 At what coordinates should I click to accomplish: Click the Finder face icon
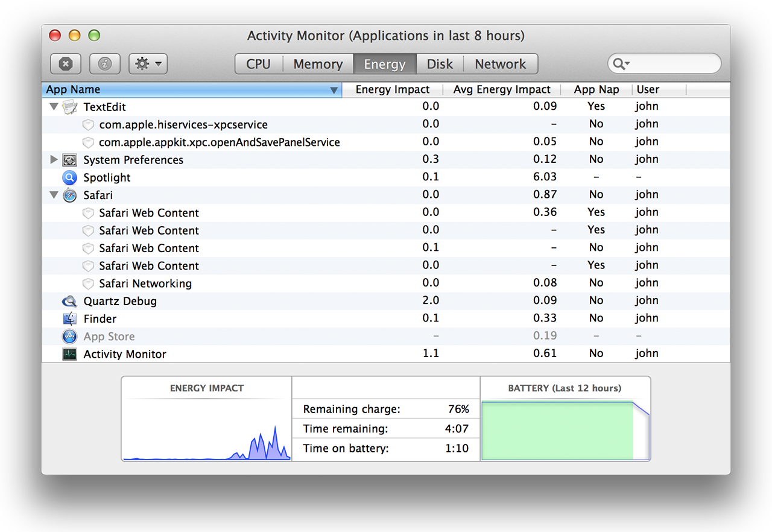70,318
